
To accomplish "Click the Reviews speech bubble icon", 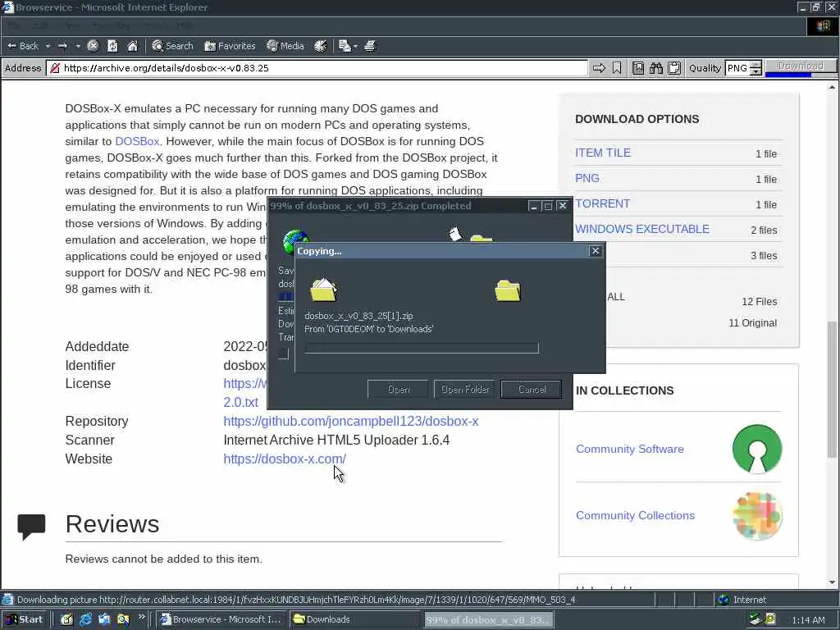I will (x=32, y=527).
